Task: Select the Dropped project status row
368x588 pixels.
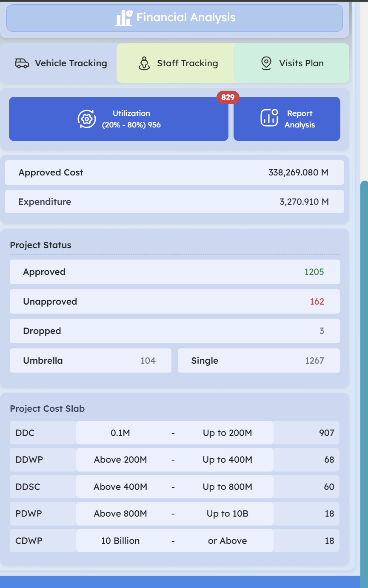Action: pyautogui.click(x=175, y=331)
